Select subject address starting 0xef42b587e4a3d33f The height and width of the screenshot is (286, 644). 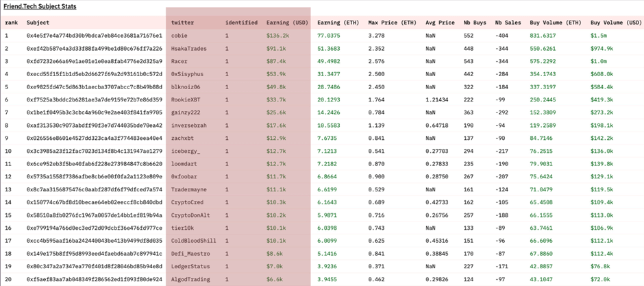(x=95, y=49)
